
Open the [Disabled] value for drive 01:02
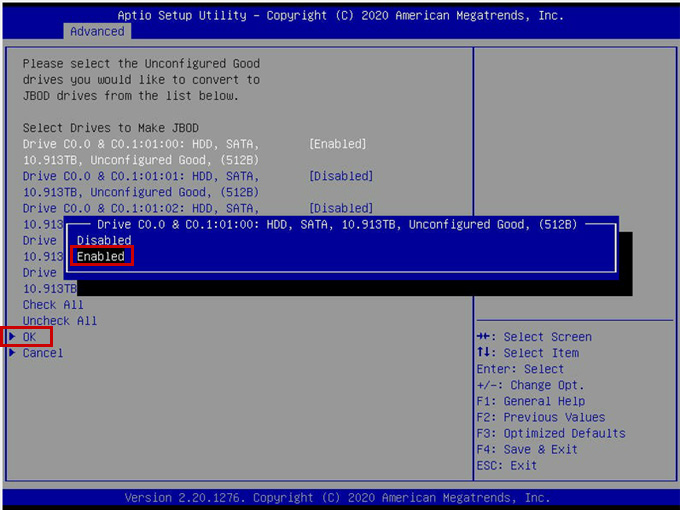point(341,208)
